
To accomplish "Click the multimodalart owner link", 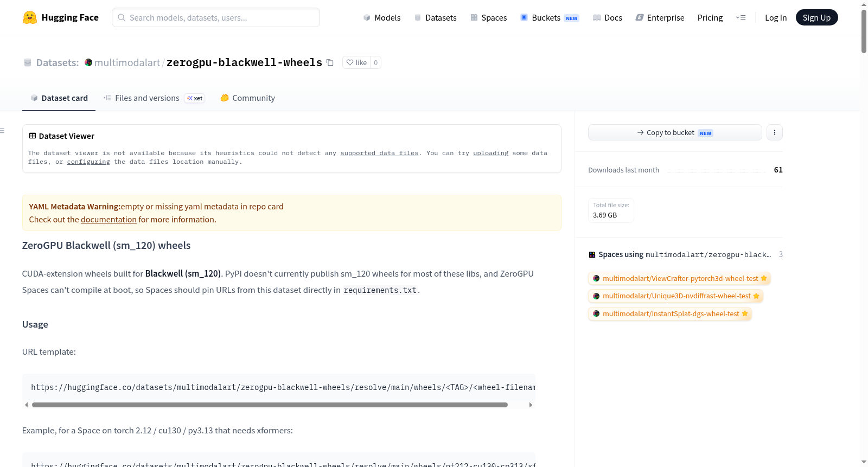I will point(127,62).
